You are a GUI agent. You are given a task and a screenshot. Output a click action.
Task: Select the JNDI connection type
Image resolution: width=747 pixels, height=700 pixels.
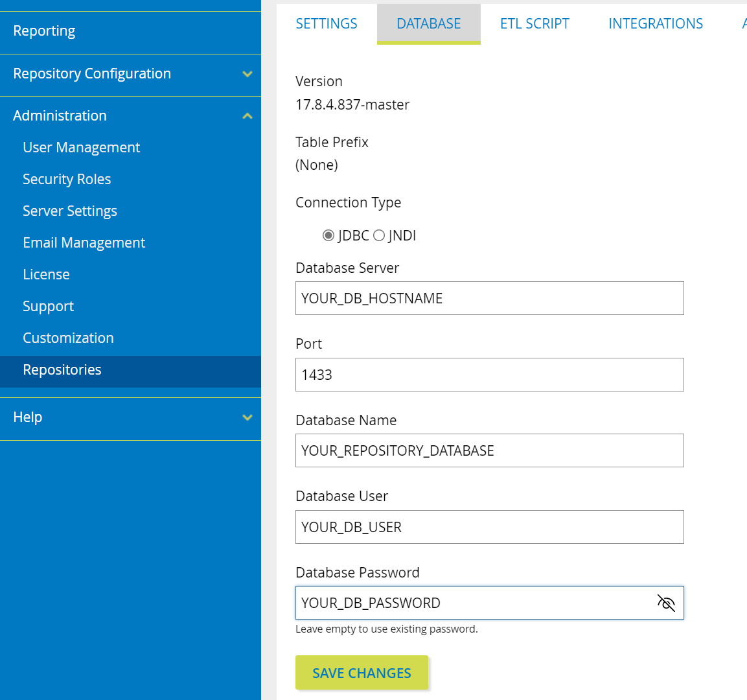point(379,235)
